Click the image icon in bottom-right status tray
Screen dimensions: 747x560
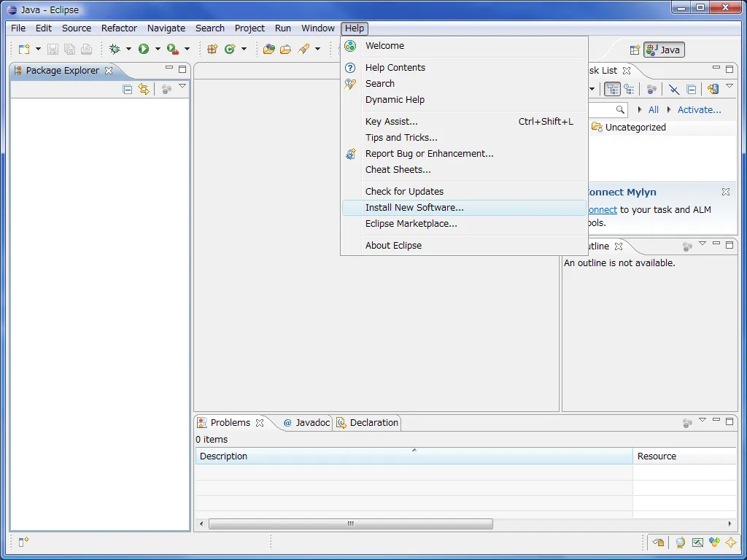[697, 542]
